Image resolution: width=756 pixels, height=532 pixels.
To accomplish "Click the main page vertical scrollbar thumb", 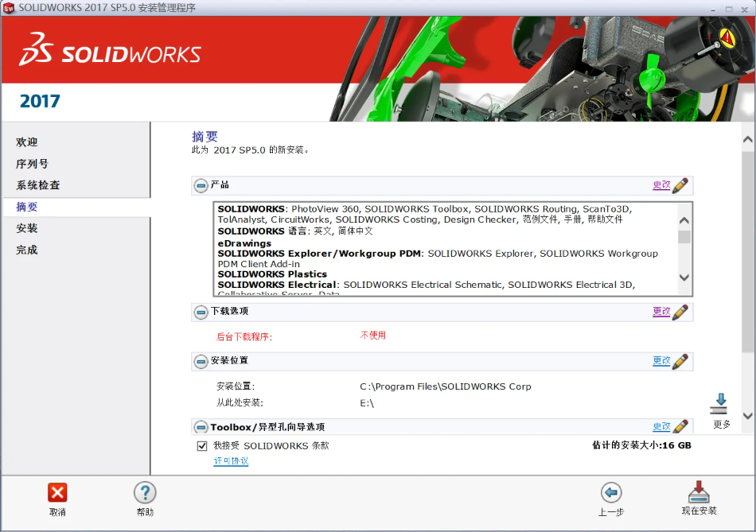I will tap(748, 252).
